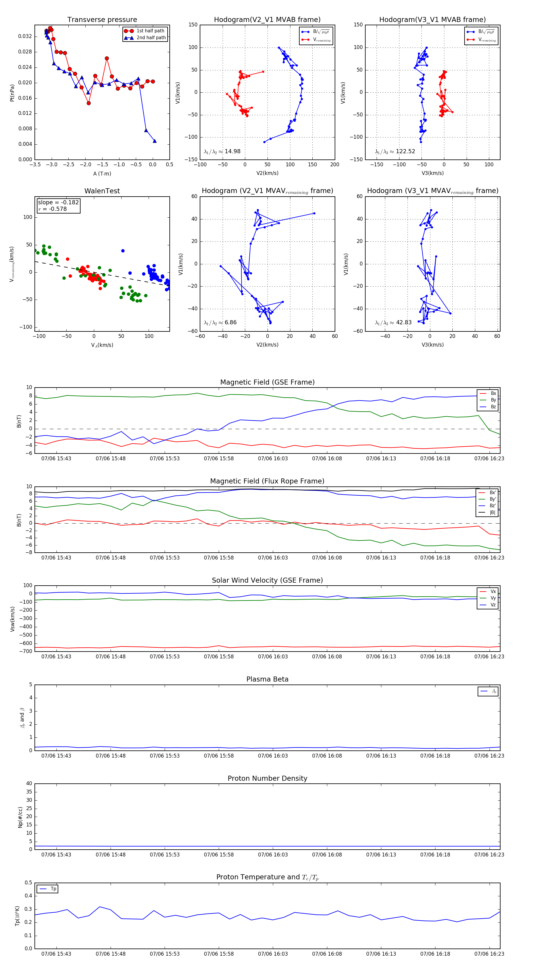The width and height of the screenshot is (535, 980).
Task: Click the 'Vy' legend entry
Action: click(x=488, y=598)
